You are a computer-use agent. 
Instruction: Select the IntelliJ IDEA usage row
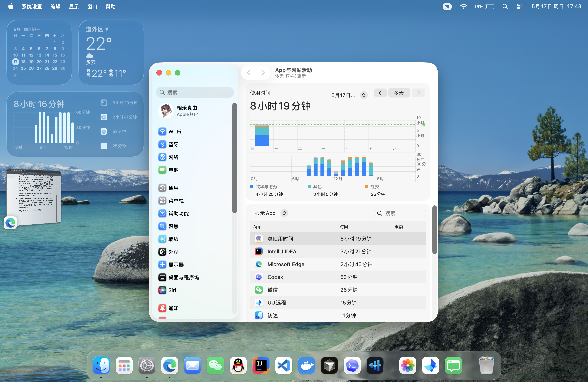point(338,252)
